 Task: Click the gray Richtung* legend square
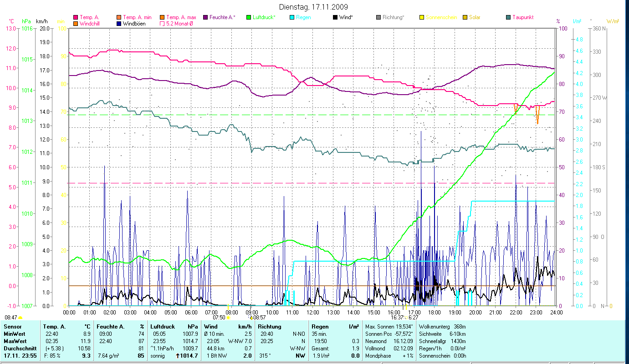(x=378, y=17)
